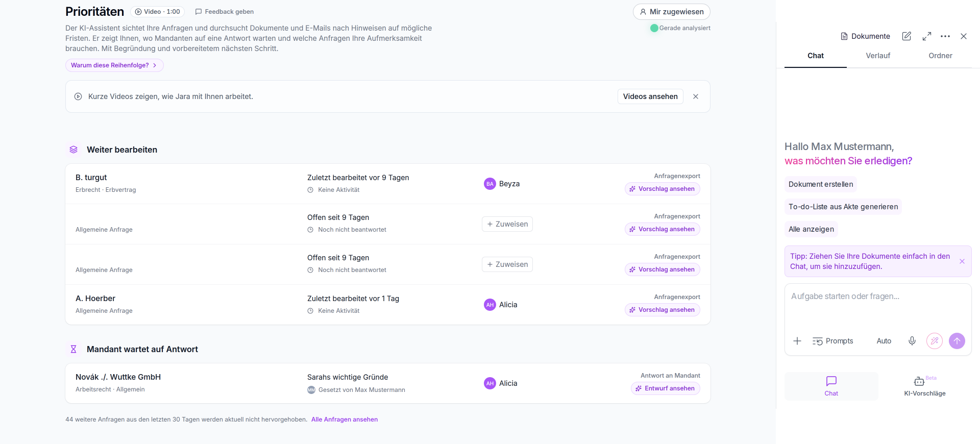This screenshot has width=980, height=444.
Task: Dismiss the drag documents tip
Action: (x=962, y=261)
